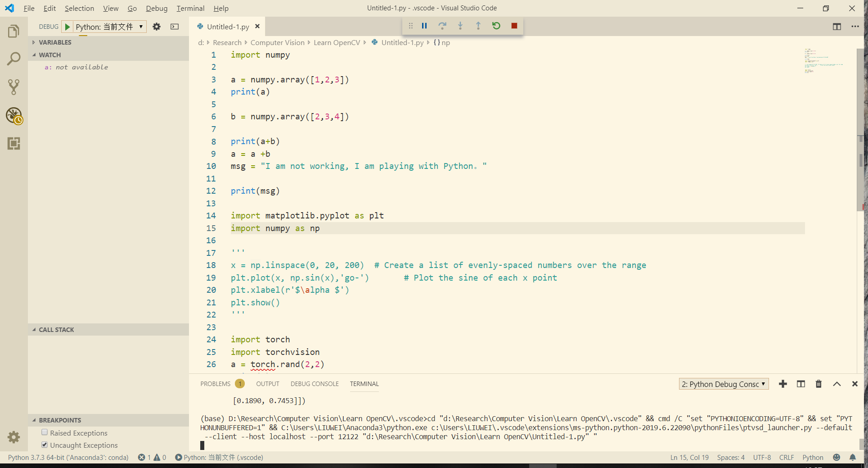
Task: Click the code minimap preview
Action: click(823, 61)
